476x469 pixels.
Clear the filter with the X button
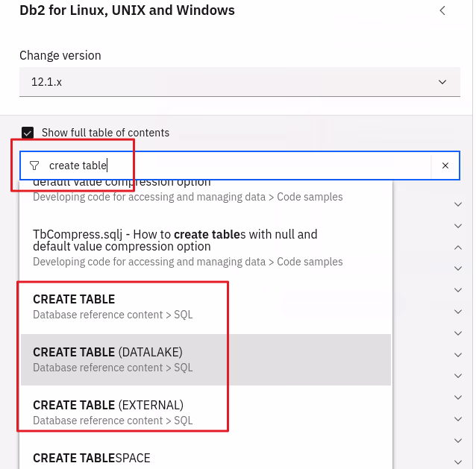pos(445,166)
